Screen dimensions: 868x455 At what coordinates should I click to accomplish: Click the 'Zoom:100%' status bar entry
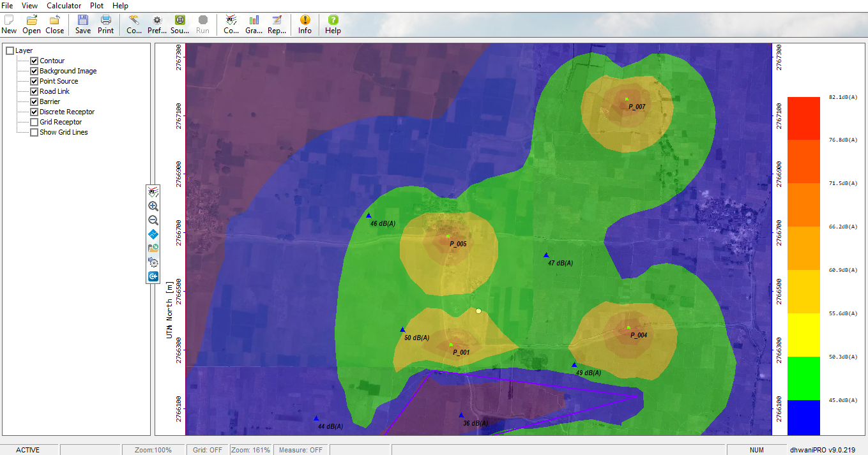click(153, 450)
